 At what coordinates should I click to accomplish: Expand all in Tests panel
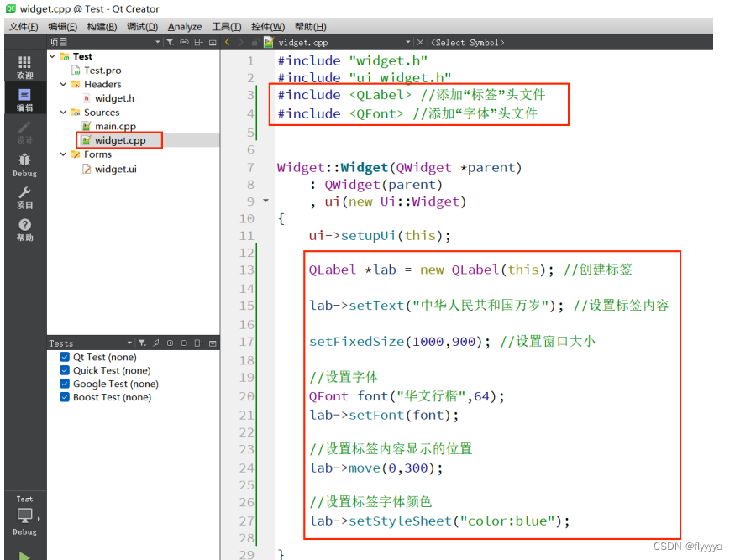[x=171, y=343]
